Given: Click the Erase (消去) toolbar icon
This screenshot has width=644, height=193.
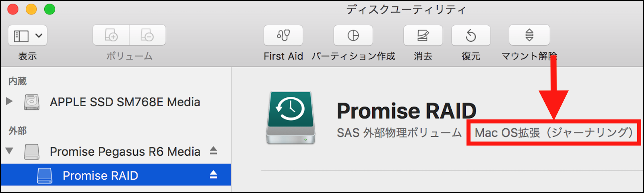Looking at the screenshot, I should pyautogui.click(x=423, y=35).
